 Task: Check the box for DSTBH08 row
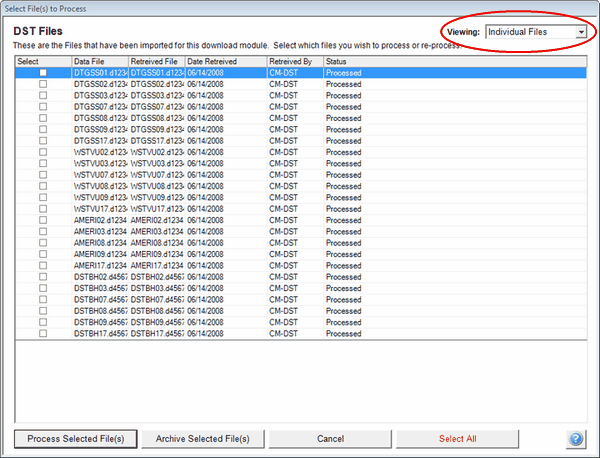(x=43, y=311)
